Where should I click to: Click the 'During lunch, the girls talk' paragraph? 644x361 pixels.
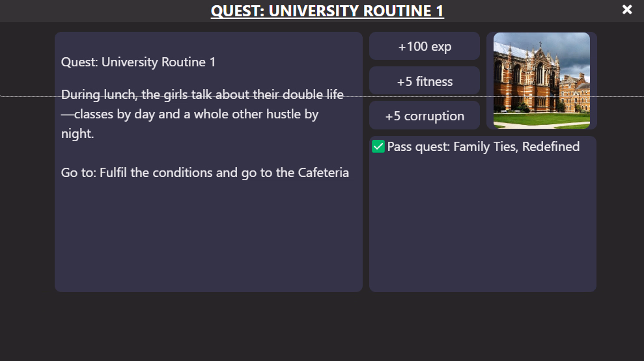[x=202, y=114]
